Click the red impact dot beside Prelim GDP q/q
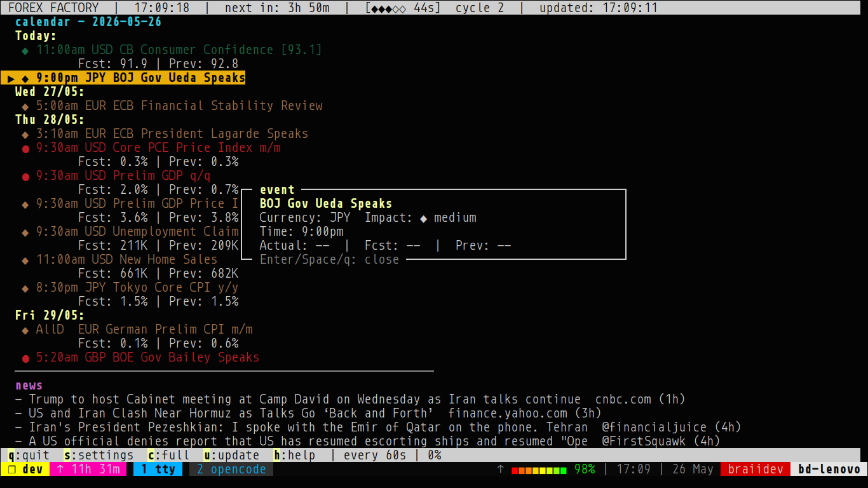Viewport: 868px width, 488px height. pyautogui.click(x=25, y=177)
